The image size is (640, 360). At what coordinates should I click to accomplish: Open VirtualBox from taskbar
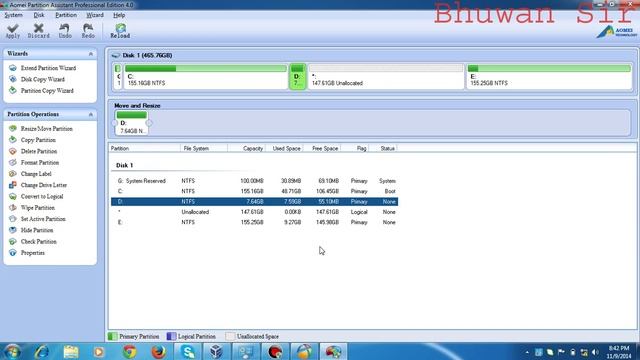tap(216, 351)
